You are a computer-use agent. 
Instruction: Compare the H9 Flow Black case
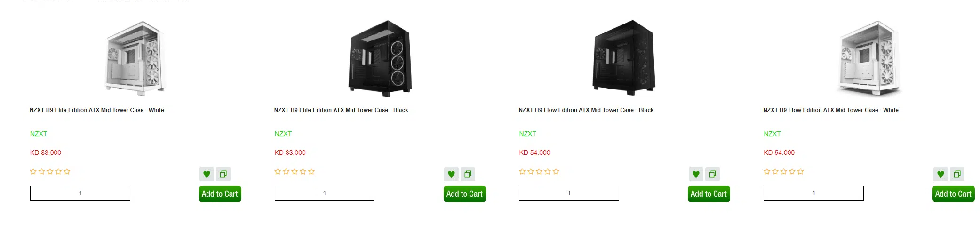coord(712,174)
